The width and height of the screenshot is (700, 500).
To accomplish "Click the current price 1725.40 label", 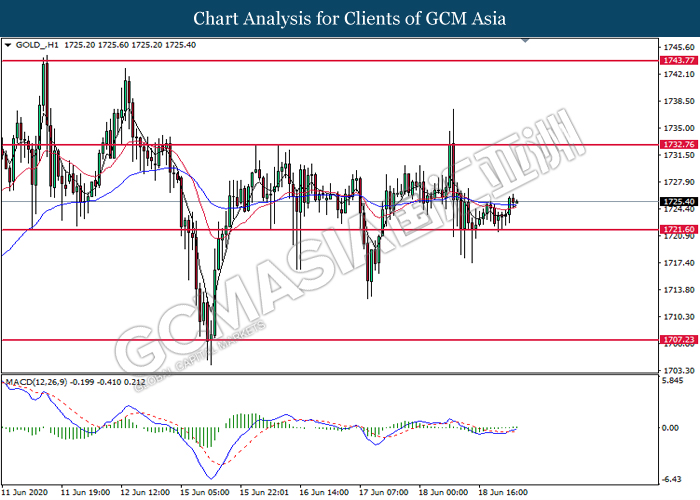I will (679, 202).
